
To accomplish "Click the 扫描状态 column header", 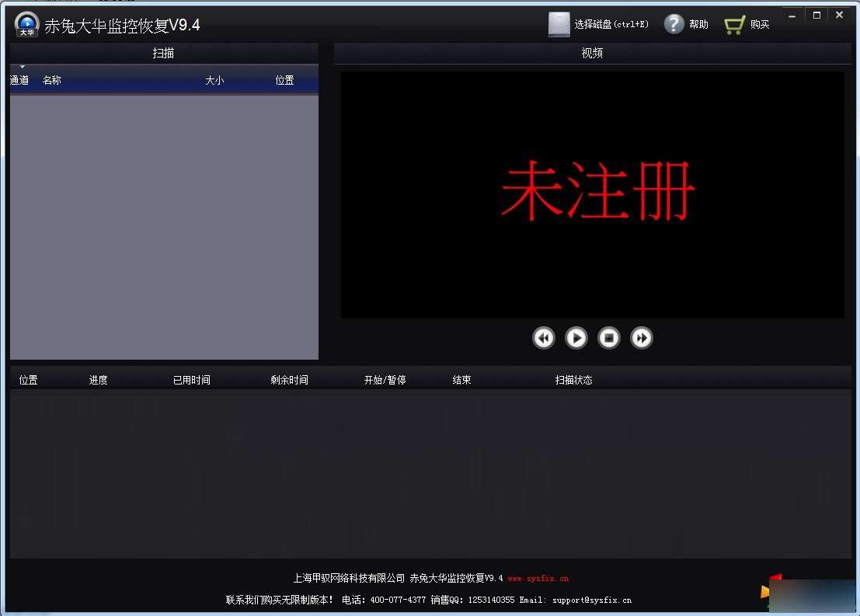I will [573, 380].
